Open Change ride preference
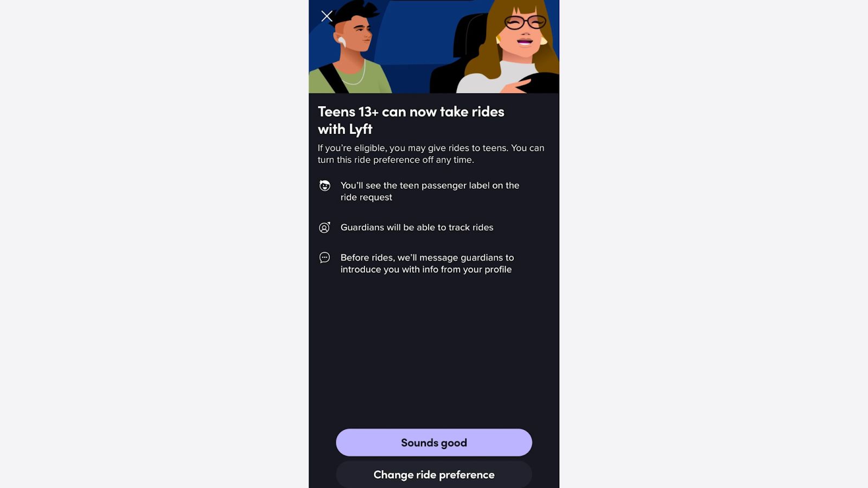The width and height of the screenshot is (868, 488). click(434, 474)
